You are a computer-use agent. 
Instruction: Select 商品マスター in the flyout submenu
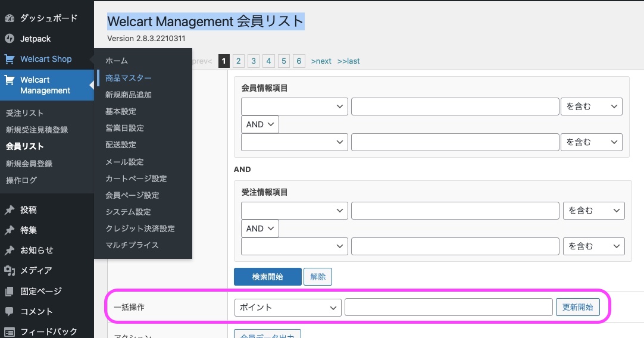[x=129, y=78]
